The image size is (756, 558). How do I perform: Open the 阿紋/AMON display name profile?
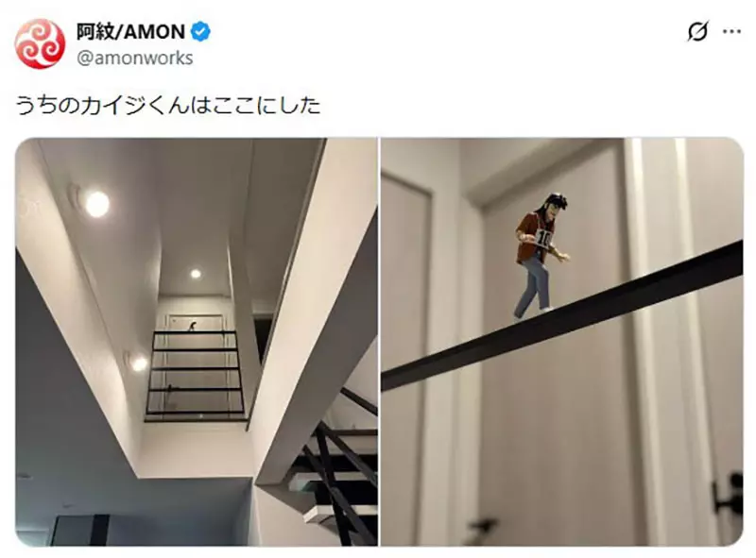click(130, 32)
